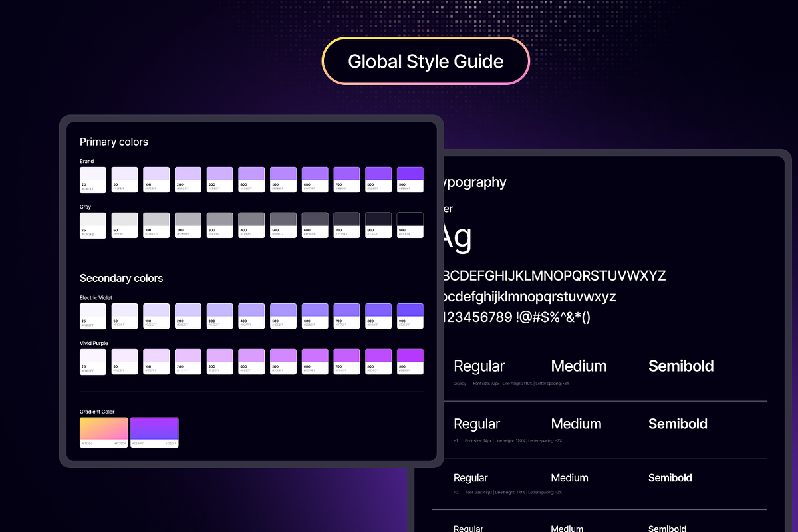798x532 pixels.
Task: Click "Semibold" in the H1 type row
Action: click(x=678, y=424)
